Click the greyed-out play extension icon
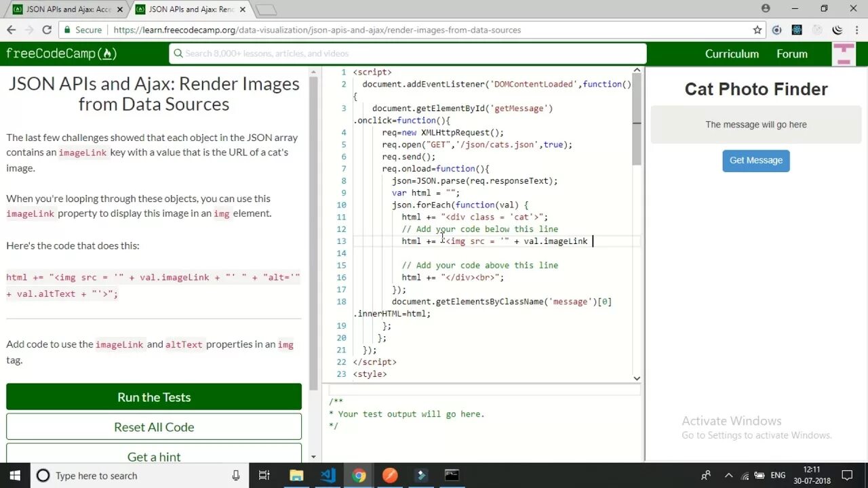This screenshot has height=488, width=868. pos(817,30)
